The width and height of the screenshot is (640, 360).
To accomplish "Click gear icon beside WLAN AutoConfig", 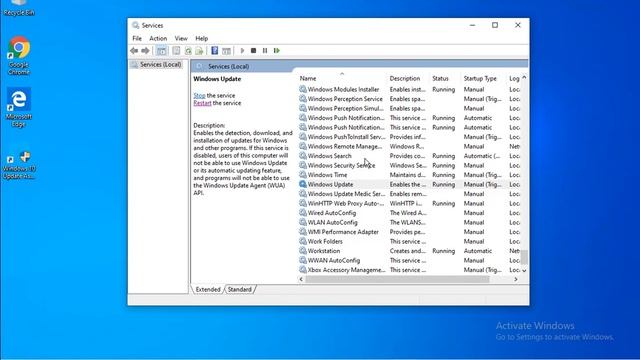I will 303,222.
